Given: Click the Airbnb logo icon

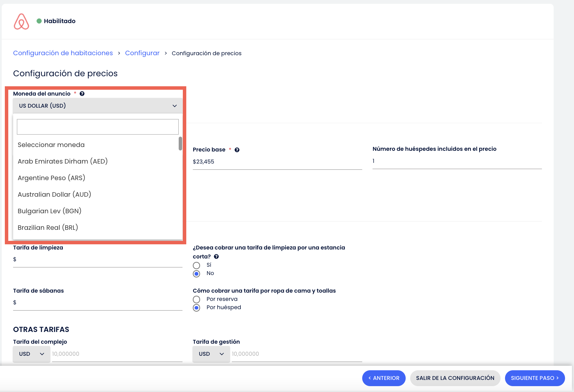Looking at the screenshot, I should pos(21,21).
